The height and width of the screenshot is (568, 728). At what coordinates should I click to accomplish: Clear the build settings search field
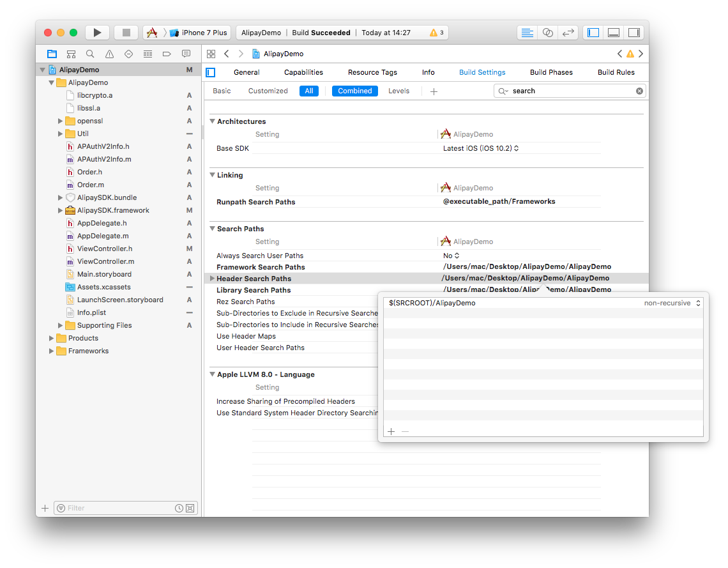tap(639, 91)
